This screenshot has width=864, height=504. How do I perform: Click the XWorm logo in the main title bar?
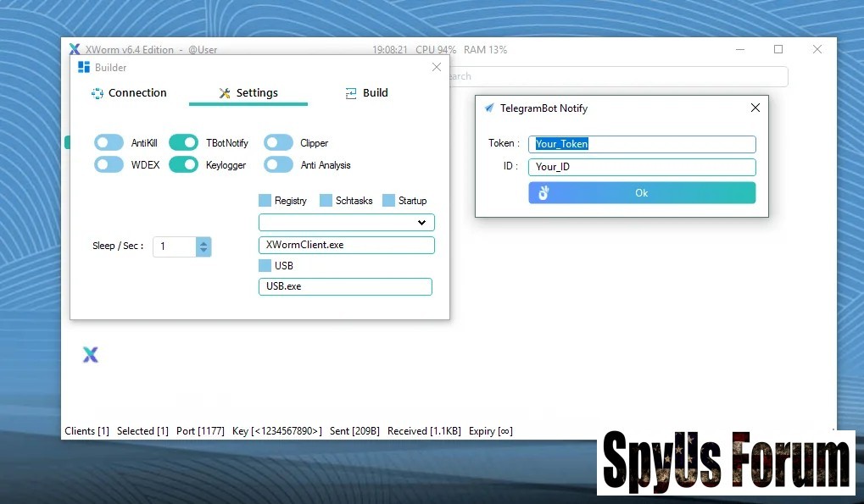(75, 50)
